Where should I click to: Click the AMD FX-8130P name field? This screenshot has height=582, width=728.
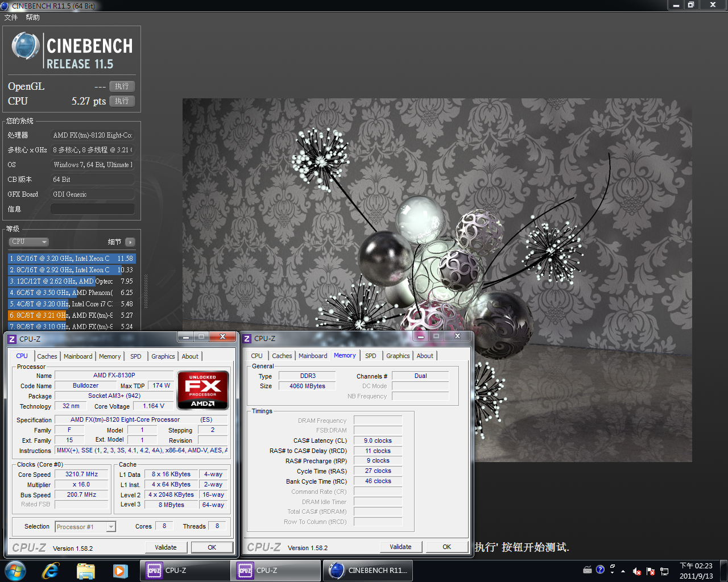coord(114,376)
